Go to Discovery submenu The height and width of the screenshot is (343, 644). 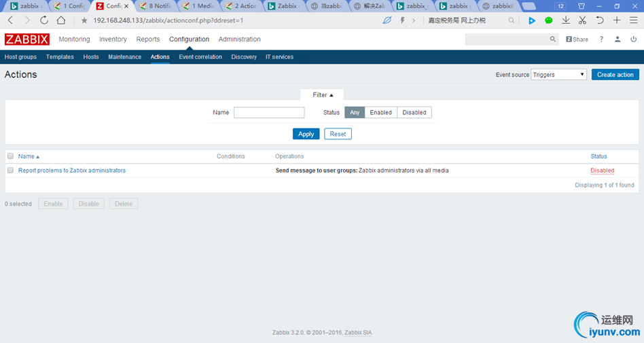(244, 57)
